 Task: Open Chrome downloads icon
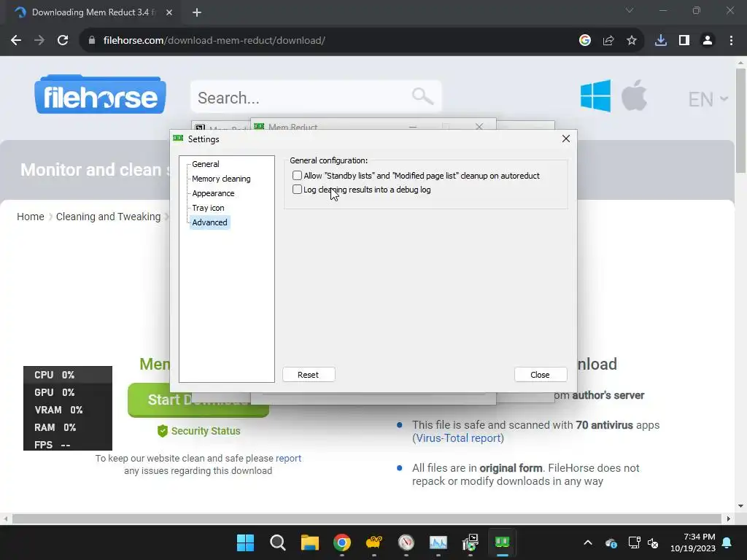661,41
